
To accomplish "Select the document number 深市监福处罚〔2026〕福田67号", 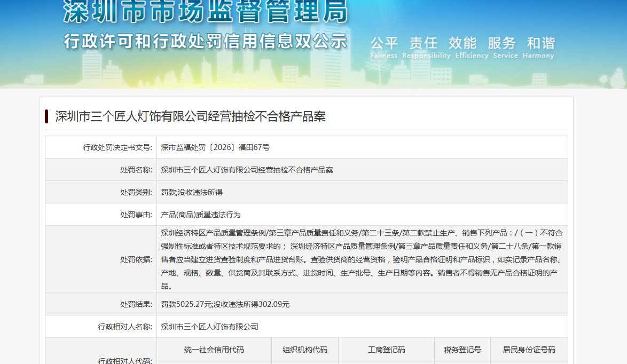I will 215,147.
